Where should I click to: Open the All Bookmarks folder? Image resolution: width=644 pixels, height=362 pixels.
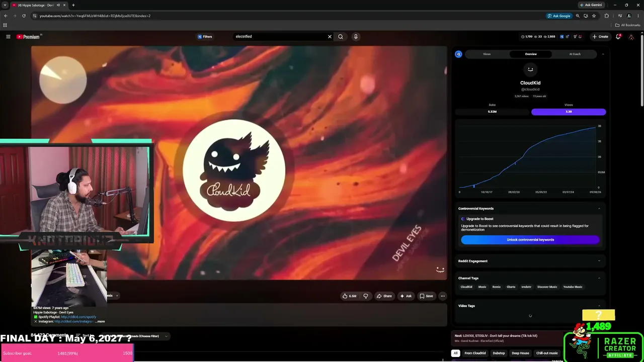tap(628, 25)
